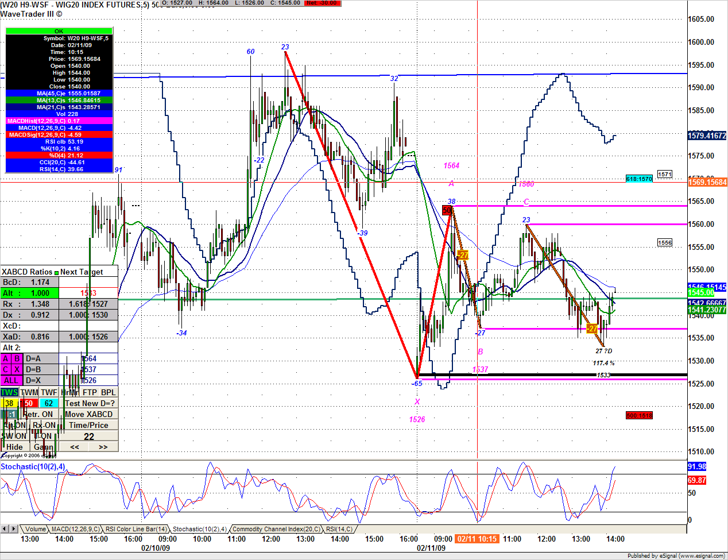Click the cyan 618:1570 level label
The height and width of the screenshot is (560, 728).
[x=640, y=179]
